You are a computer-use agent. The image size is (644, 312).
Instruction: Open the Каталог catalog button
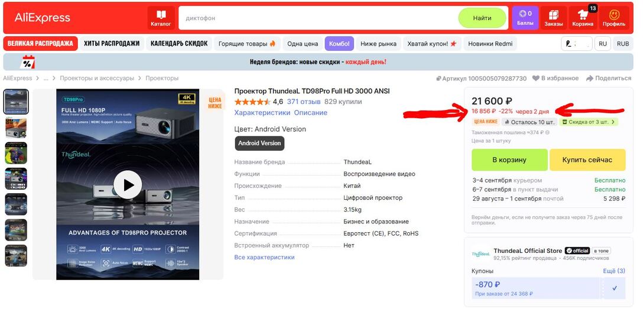point(161,18)
